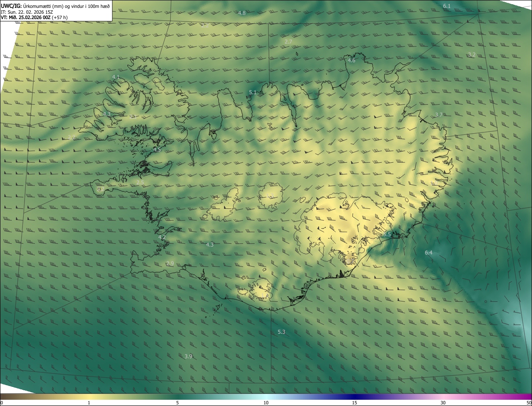532x406 pixels.
Task: Click the VT: Mið. 25.02.2026 00Z (+57 h) line
Action: (x=34, y=17)
